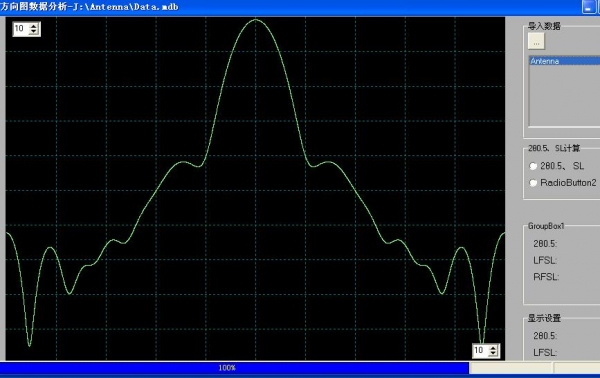Increase the top-left spinner value
The width and height of the screenshot is (600, 378).
34,26
